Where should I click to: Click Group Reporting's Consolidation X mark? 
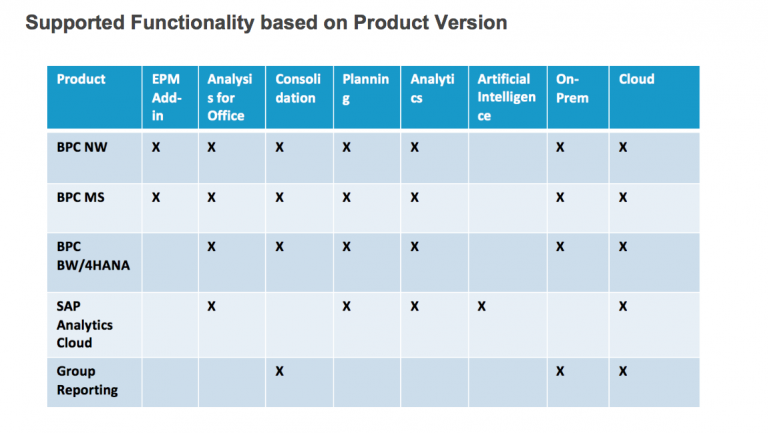[x=279, y=371]
